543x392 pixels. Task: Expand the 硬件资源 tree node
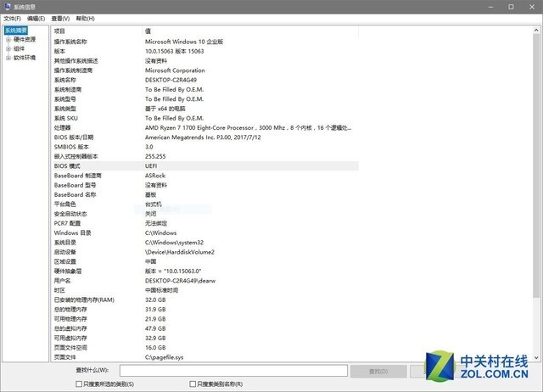click(8, 40)
